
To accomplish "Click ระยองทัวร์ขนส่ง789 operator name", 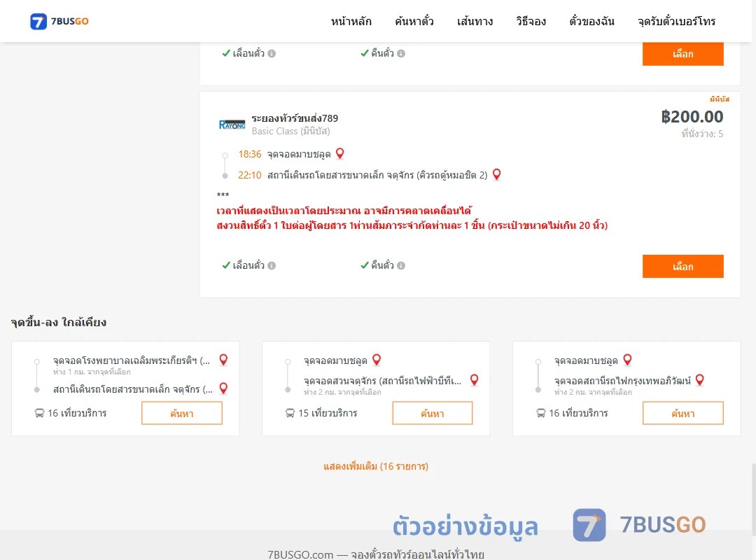I will click(x=295, y=118).
